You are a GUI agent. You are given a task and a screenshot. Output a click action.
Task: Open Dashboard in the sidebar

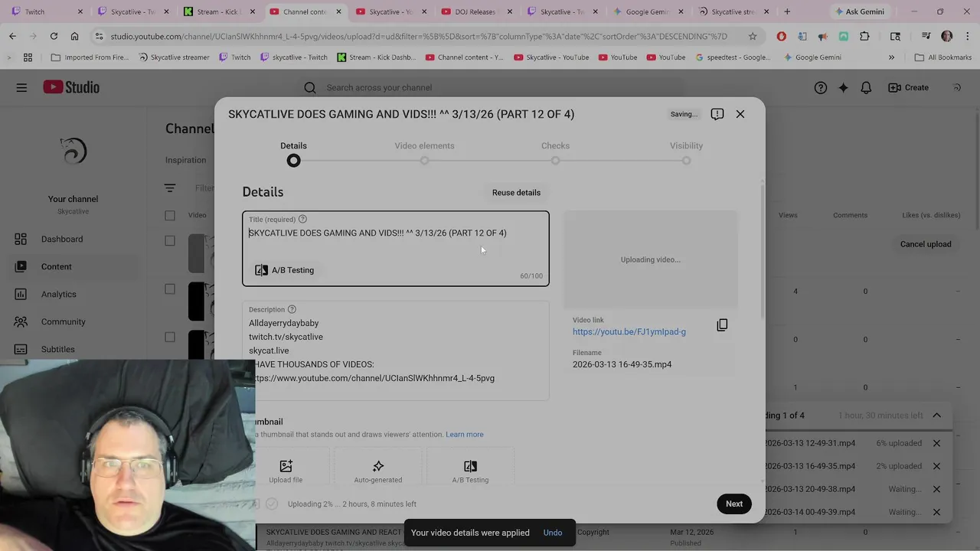(62, 240)
